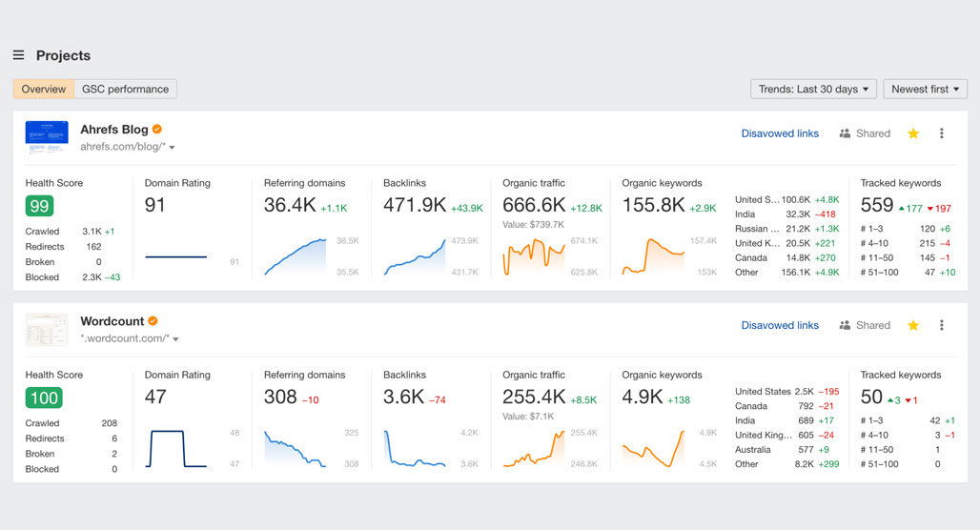Click Wordcount Domain Rating 47
Screen dimensions: 980x530
[x=155, y=397]
